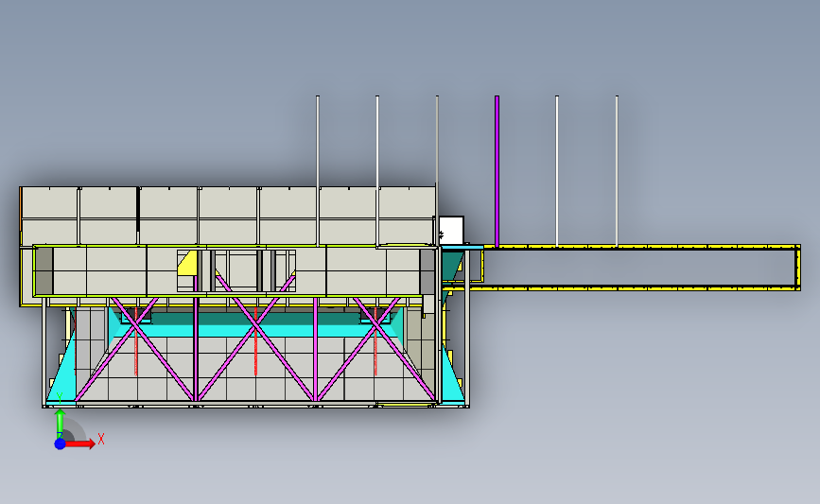Select the white square box on model
This screenshot has width=820, height=504.
tap(451, 230)
